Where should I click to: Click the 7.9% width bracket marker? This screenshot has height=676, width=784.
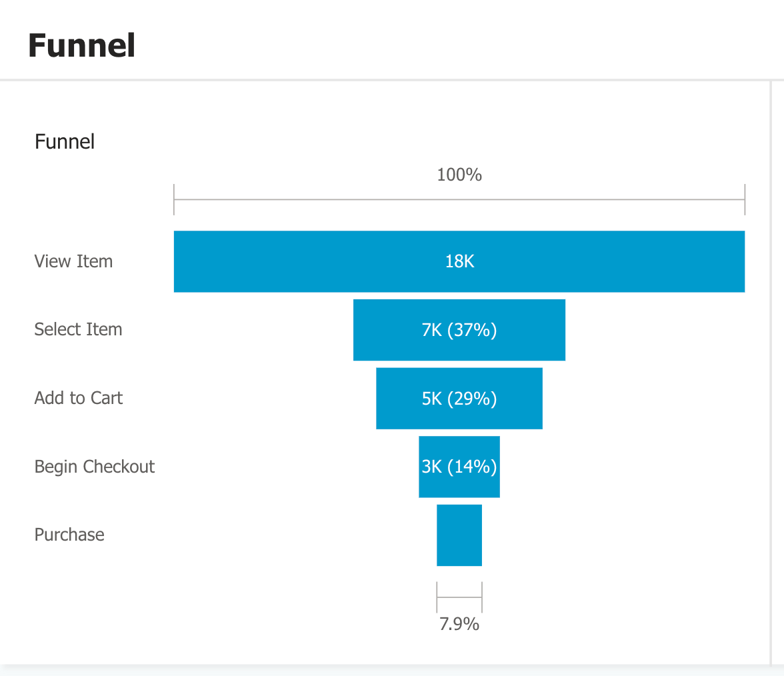click(459, 597)
